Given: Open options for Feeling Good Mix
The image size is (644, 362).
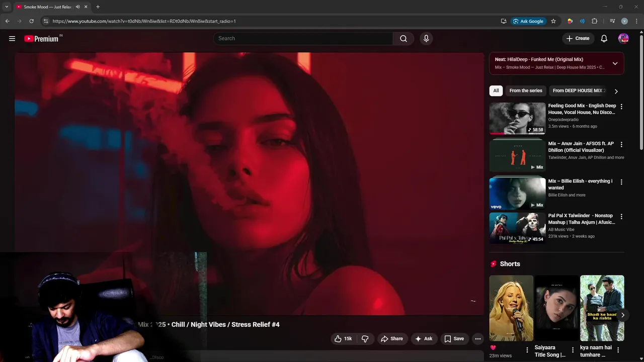Looking at the screenshot, I should (621, 107).
